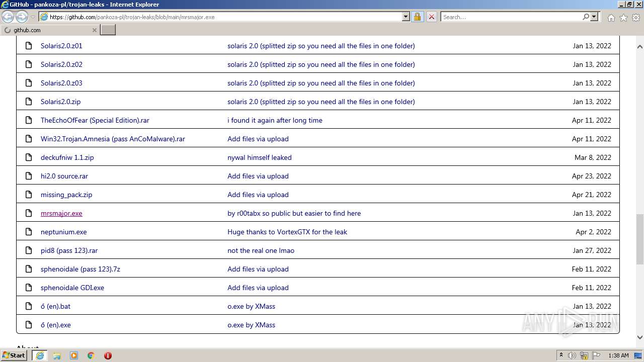Open commit 'not the real one lmao'

point(261,250)
